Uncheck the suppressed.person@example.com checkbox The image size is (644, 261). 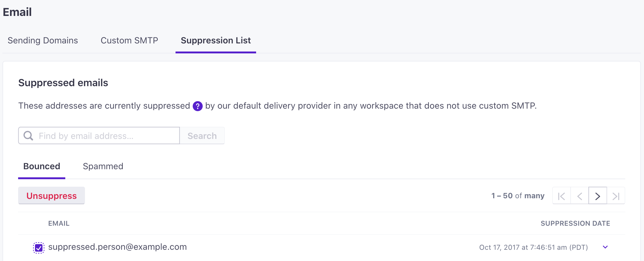pos(39,248)
